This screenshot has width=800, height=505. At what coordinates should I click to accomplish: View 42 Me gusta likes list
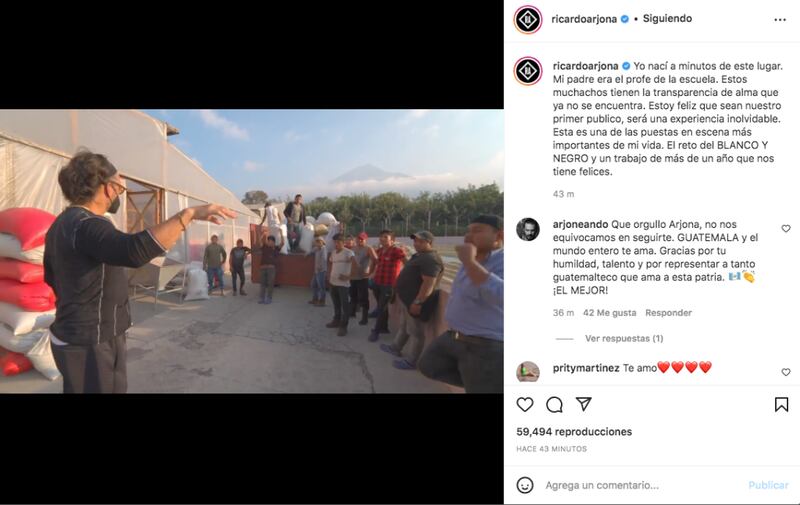coord(609,313)
